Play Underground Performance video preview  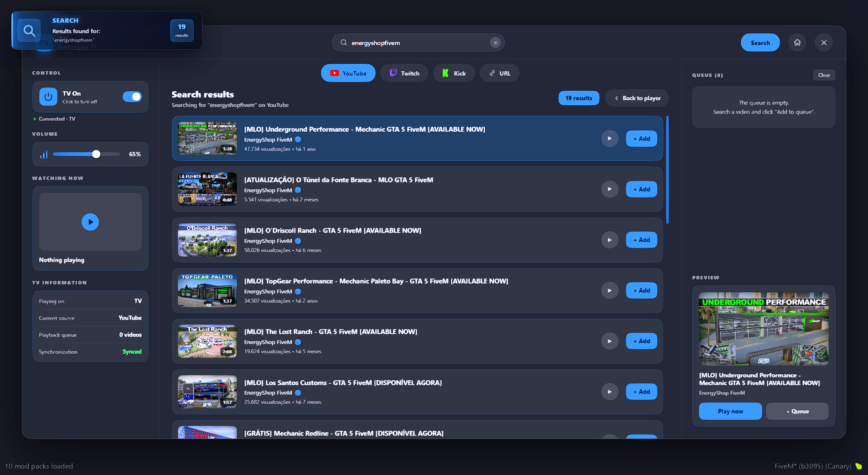[610, 139]
